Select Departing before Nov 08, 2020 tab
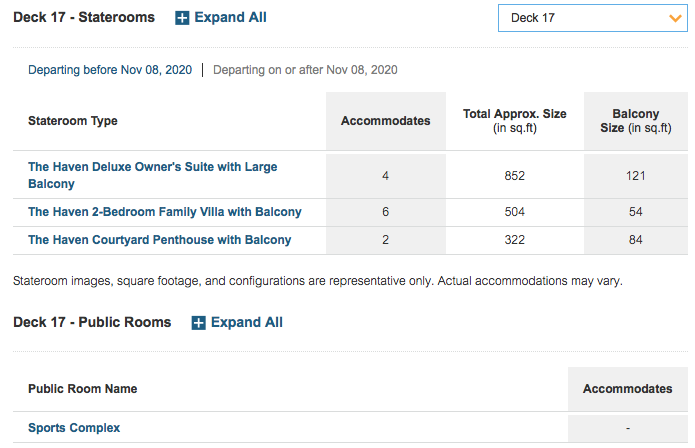 110,70
